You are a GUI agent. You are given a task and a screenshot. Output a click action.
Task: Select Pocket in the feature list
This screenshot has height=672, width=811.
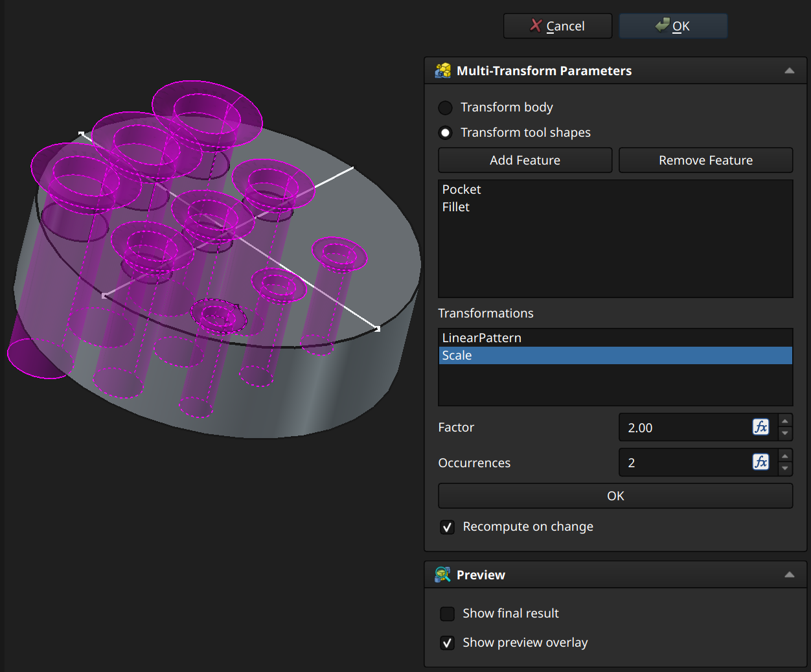(x=615, y=189)
